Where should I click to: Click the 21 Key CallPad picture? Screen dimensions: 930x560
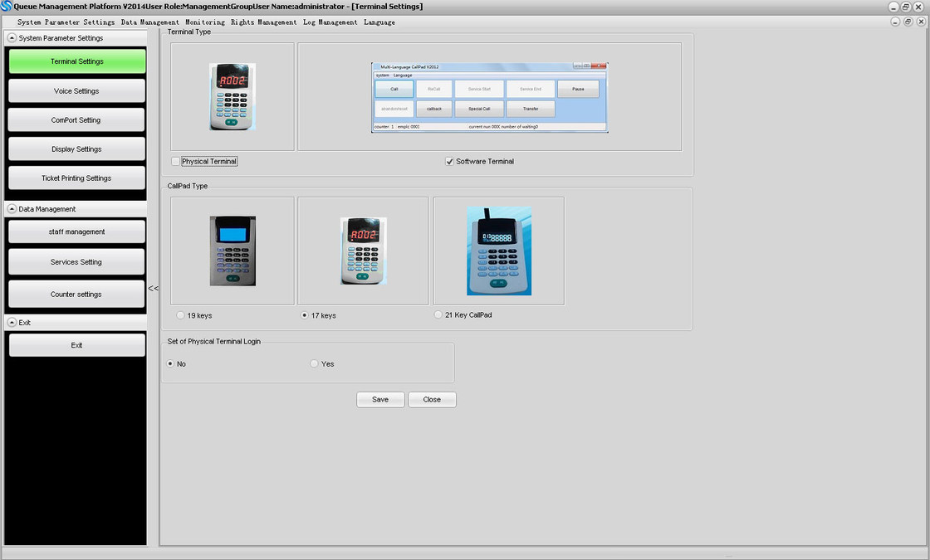[x=498, y=251]
